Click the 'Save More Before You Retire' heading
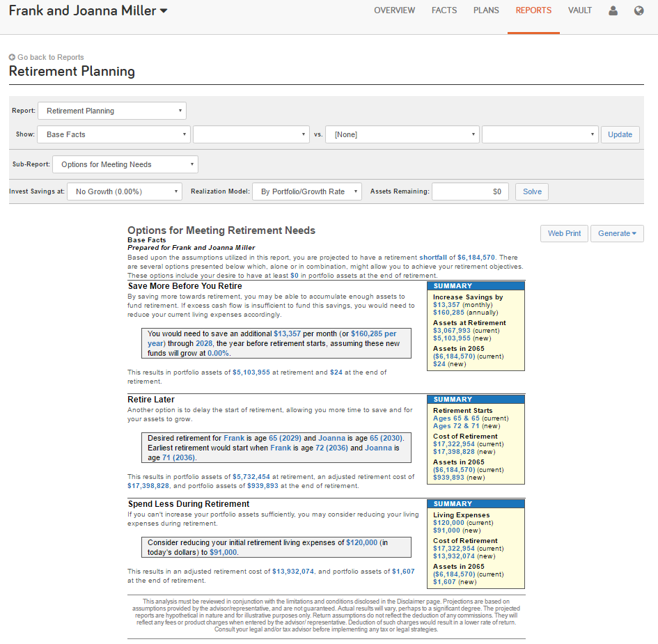 (x=185, y=286)
